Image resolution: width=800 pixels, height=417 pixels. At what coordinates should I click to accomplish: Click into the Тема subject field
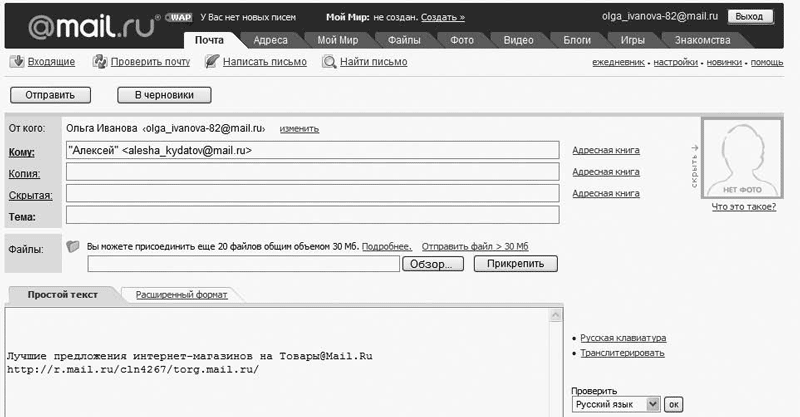[312, 215]
